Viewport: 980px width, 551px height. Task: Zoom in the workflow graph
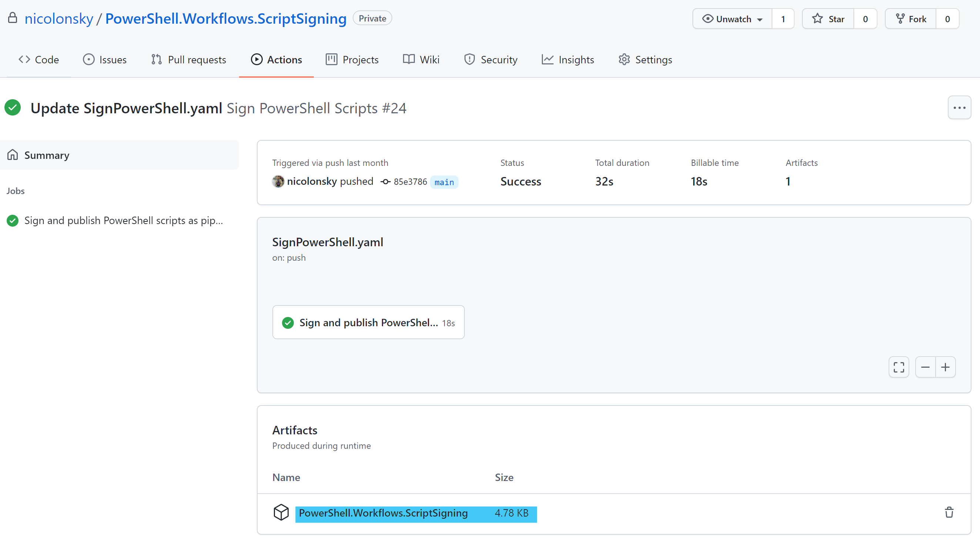[945, 367]
